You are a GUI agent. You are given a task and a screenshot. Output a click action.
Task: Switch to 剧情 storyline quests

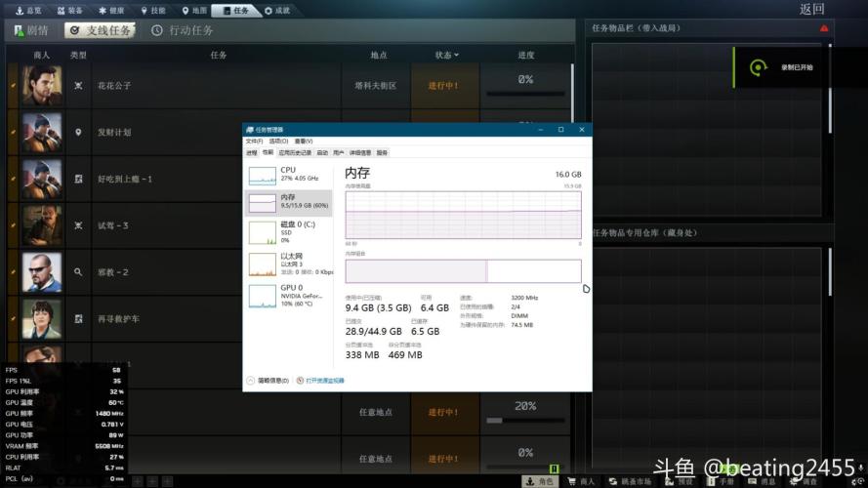tap(31, 30)
